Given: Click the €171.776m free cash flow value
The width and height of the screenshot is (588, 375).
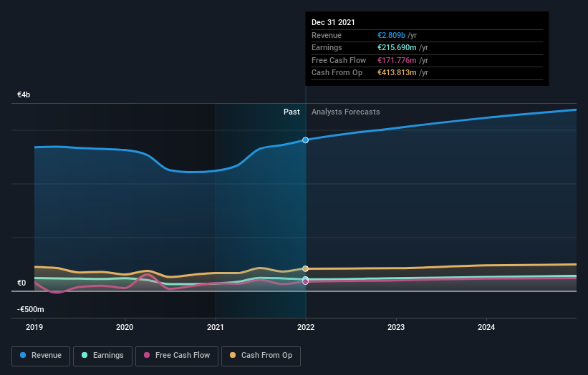Looking at the screenshot, I should click(x=397, y=60).
